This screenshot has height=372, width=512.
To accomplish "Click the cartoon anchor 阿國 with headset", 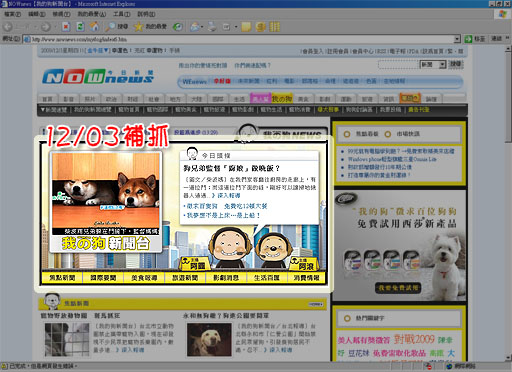I will click(230, 247).
